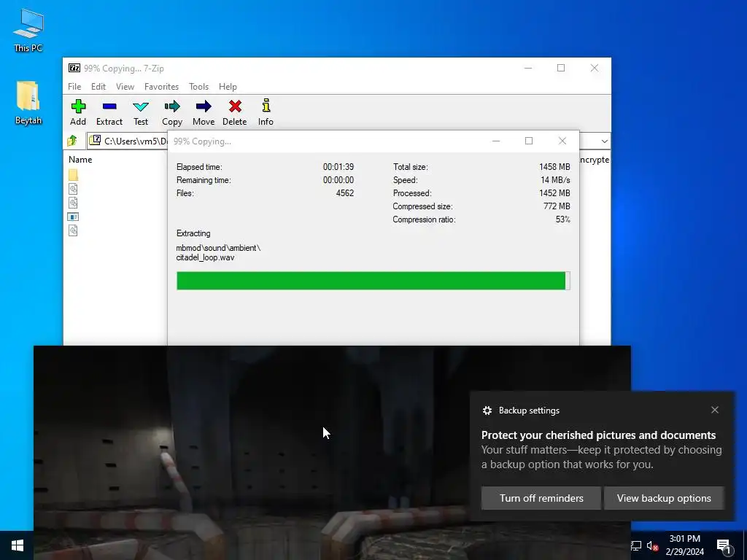Click the citadel_loop.wav file name text
This screenshot has width=747, height=560.
click(x=205, y=257)
